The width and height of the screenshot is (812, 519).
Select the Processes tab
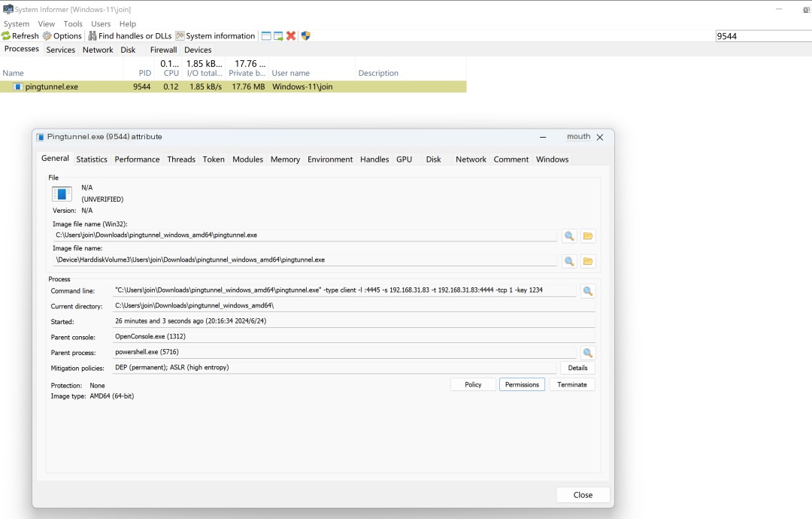(x=22, y=49)
